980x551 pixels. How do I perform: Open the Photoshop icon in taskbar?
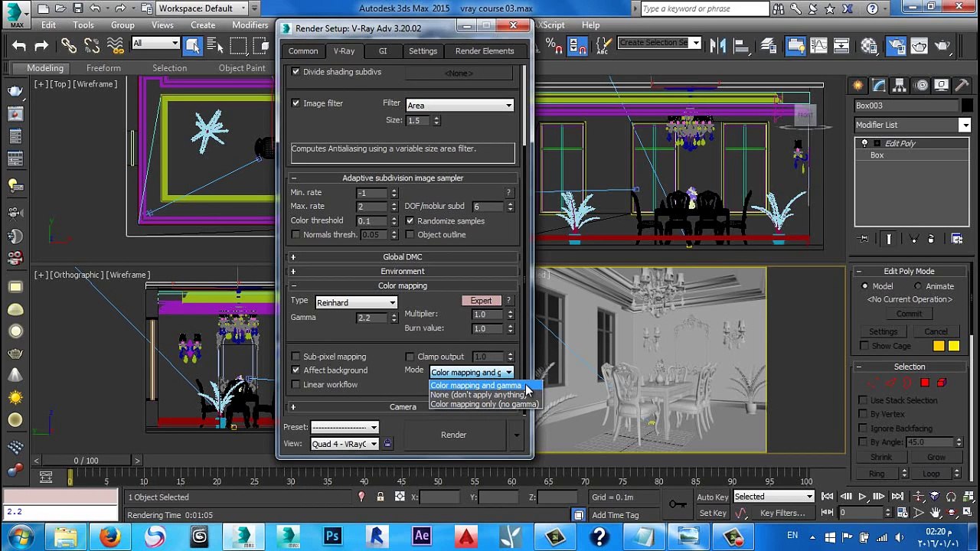pyautogui.click(x=332, y=536)
